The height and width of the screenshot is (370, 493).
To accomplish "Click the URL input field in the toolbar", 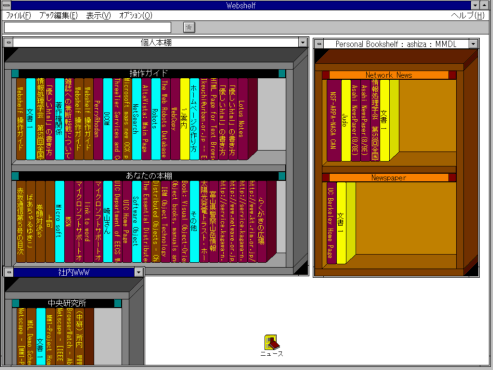I will point(88,27).
